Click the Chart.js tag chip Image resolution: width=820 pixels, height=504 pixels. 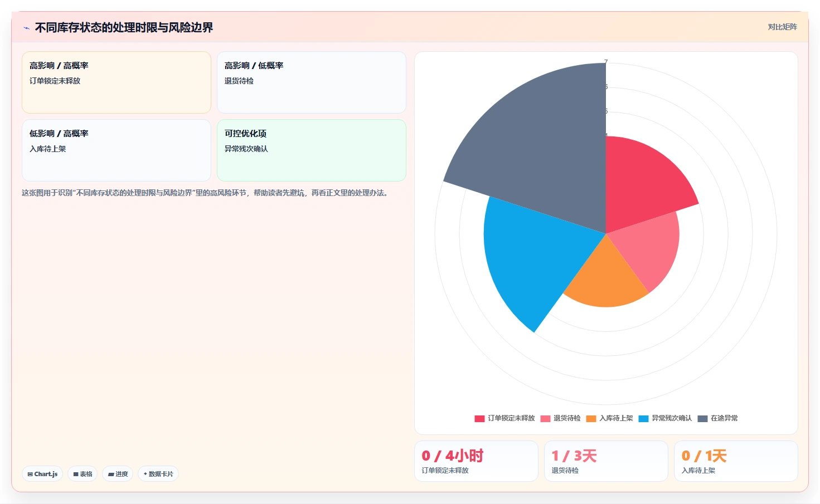[42, 474]
